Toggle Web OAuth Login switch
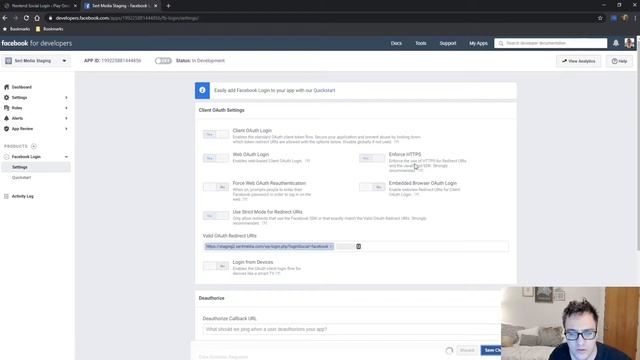Viewport: 640px width, 360px height. tap(216, 158)
